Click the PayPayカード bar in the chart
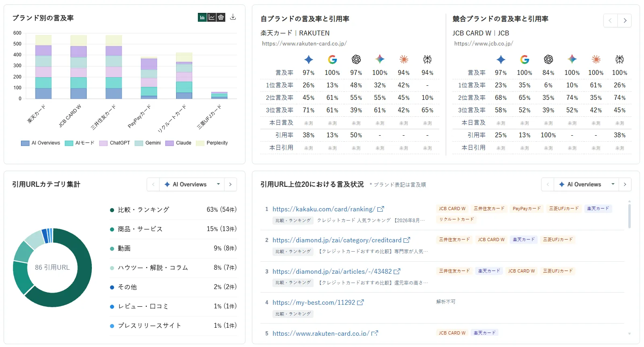The width and height of the screenshot is (644, 347). tap(149, 78)
